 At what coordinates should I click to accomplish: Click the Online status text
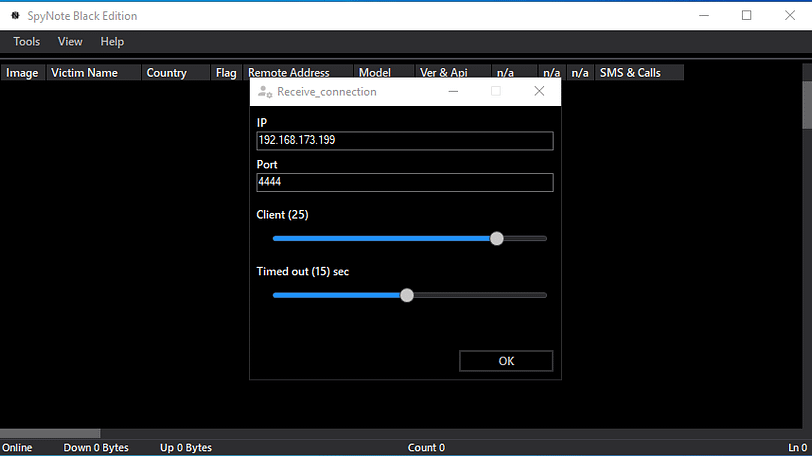(x=17, y=448)
